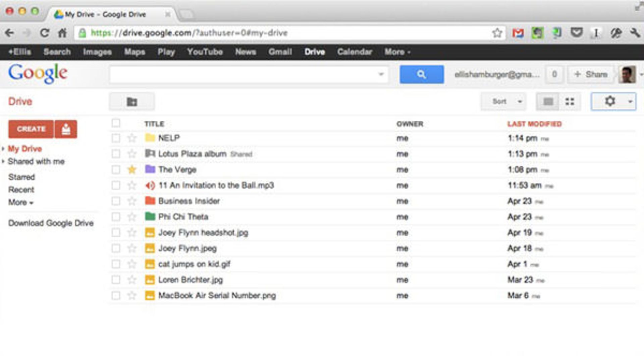
Task: Select checkbox for 11 An Invitation mp3
Action: pos(116,185)
